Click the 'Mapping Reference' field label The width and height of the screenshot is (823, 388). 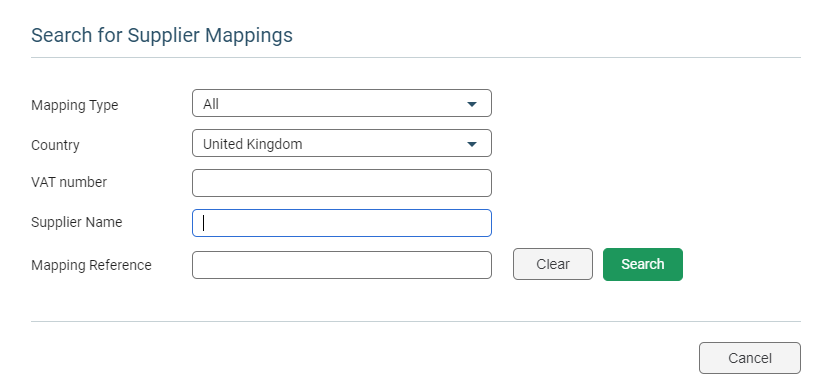click(91, 265)
